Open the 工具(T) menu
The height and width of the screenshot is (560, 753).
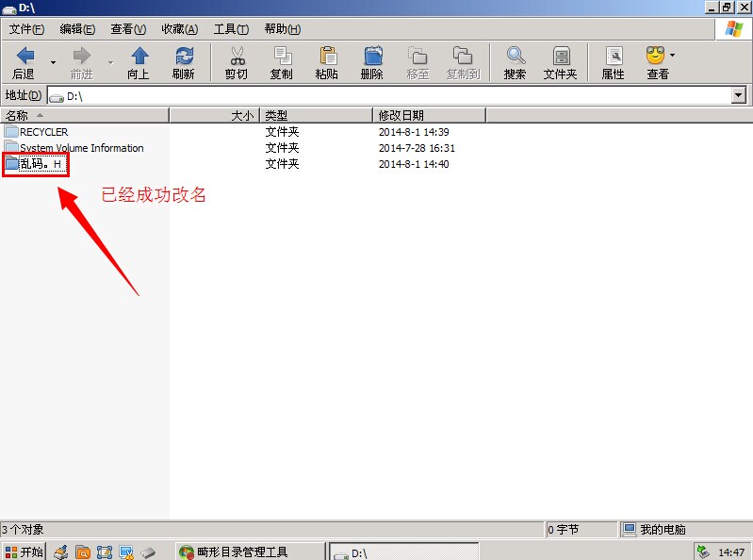tap(231, 29)
